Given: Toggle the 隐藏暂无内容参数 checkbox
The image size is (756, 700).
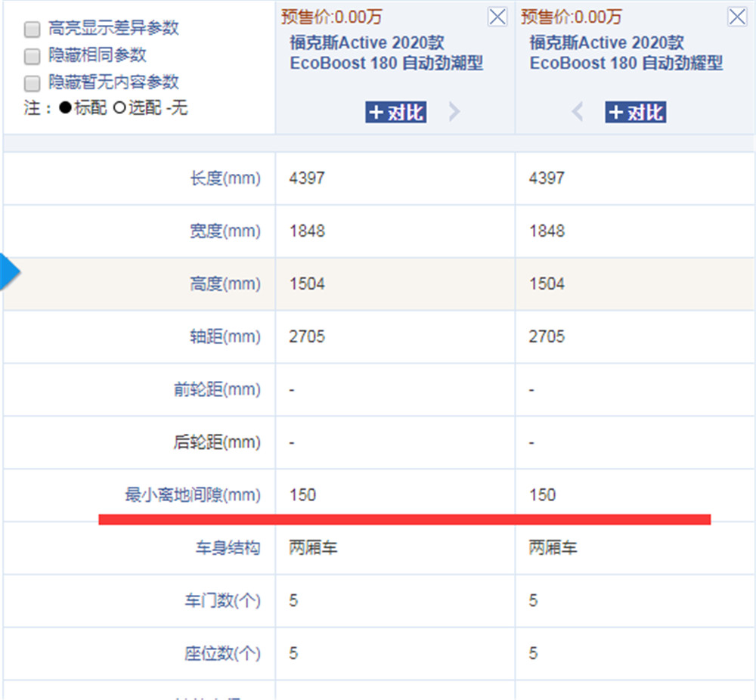Looking at the screenshot, I should (x=32, y=82).
